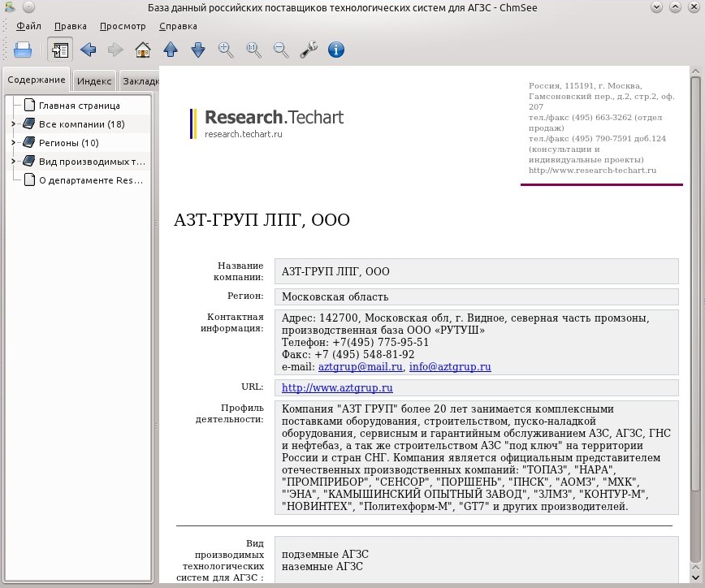Viewport: 705px width, 588px height.
Task: Click the АЗТ-ГРУП ЛПГ, ООО heading
Action: click(262, 220)
